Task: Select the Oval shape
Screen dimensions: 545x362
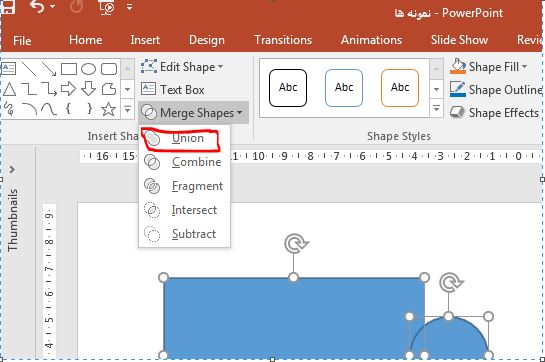Action: click(89, 69)
